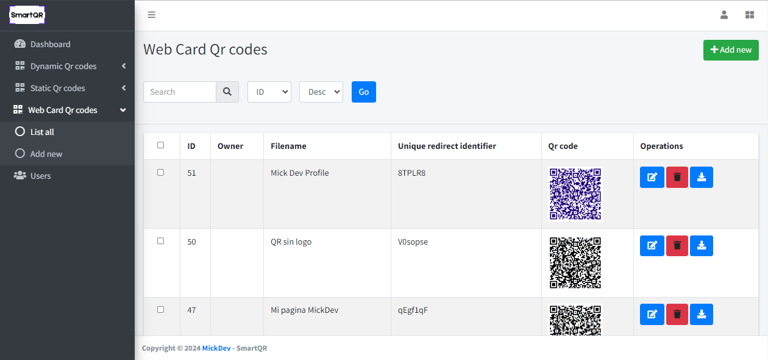Open the ID sort-field dropdown
Viewport: 768px width, 360px height.
(x=269, y=92)
